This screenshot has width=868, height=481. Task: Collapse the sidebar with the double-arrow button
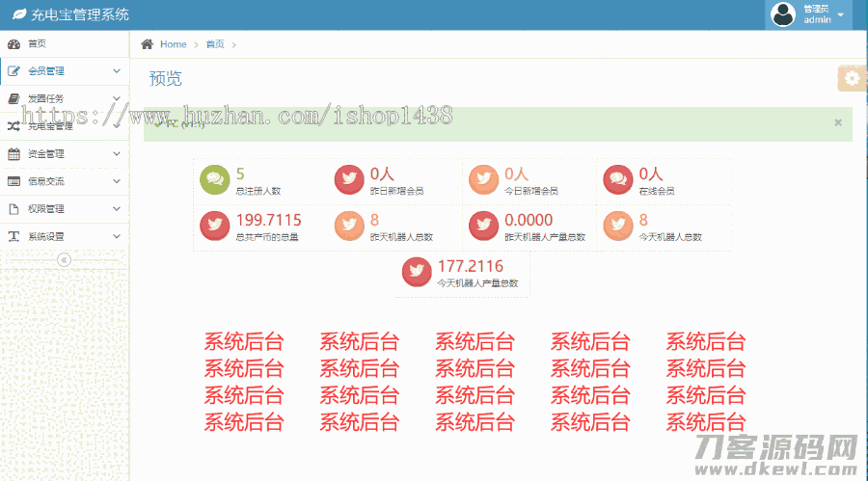point(65,259)
